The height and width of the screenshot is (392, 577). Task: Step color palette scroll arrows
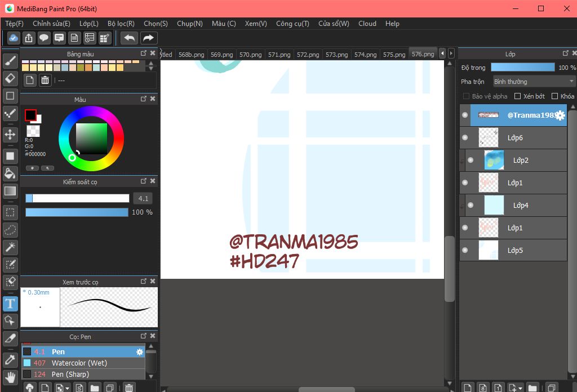pyautogui.click(x=151, y=66)
